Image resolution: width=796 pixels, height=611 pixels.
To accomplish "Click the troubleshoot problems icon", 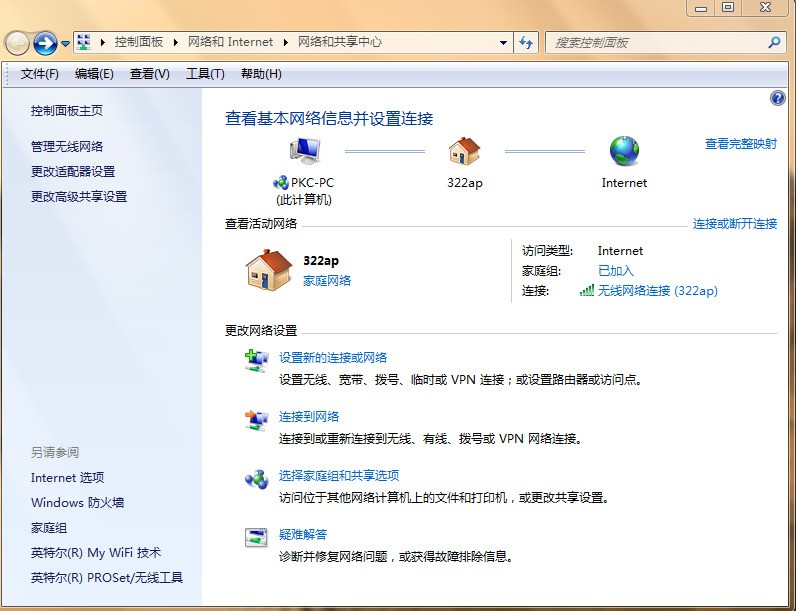I will (x=256, y=537).
